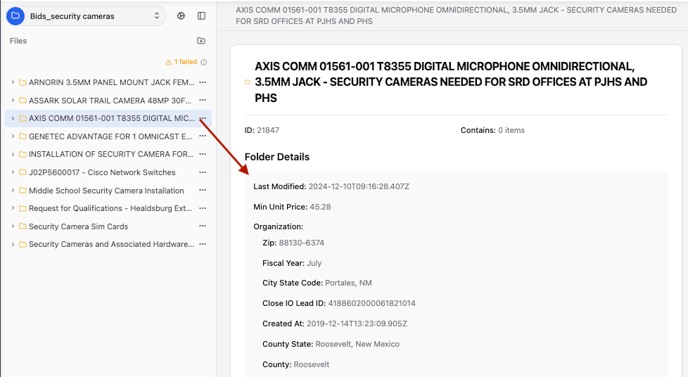Select Request for Qualifications - Healdsburg folder

(x=111, y=208)
